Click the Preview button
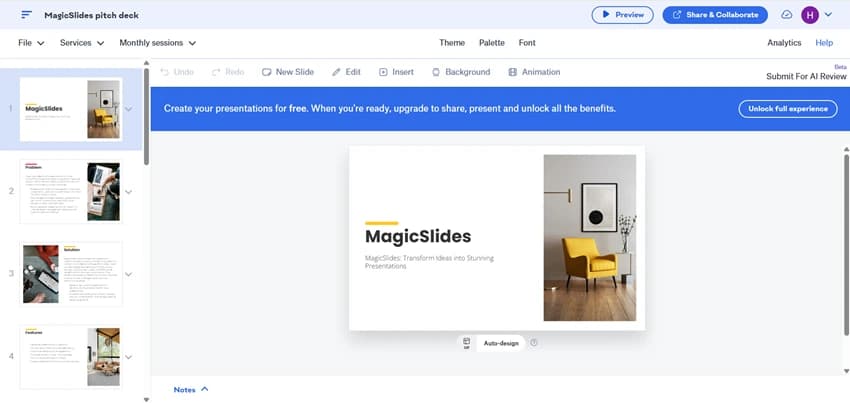 pos(622,15)
